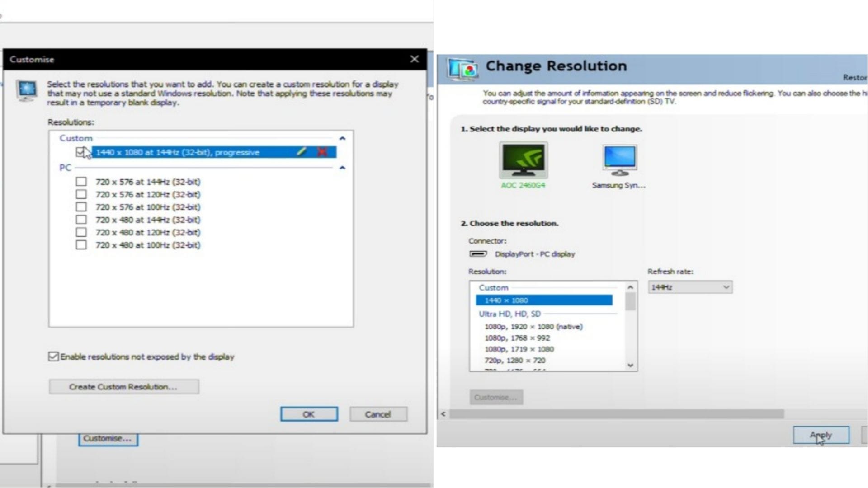
Task: Click the resolution list scroll-down arrow
Action: [x=631, y=365]
